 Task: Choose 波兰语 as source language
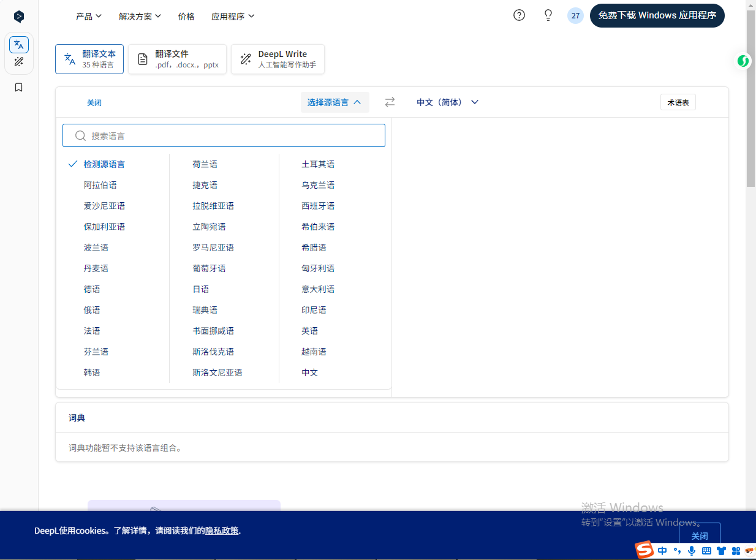96,248
